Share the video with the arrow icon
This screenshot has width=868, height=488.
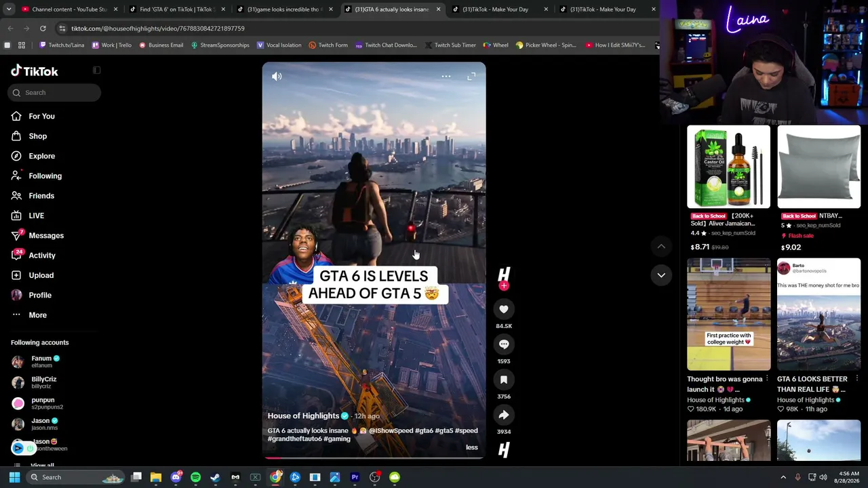click(504, 415)
